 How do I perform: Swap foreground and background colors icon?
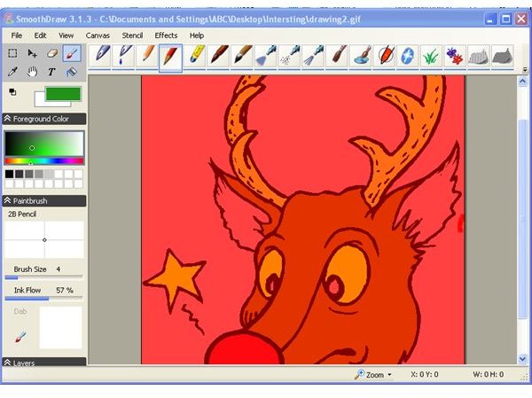click(12, 92)
